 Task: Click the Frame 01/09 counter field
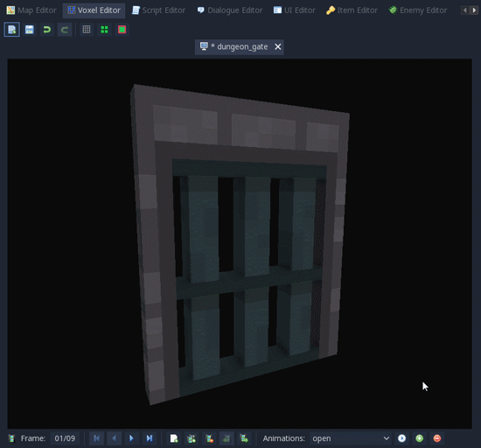(x=65, y=438)
